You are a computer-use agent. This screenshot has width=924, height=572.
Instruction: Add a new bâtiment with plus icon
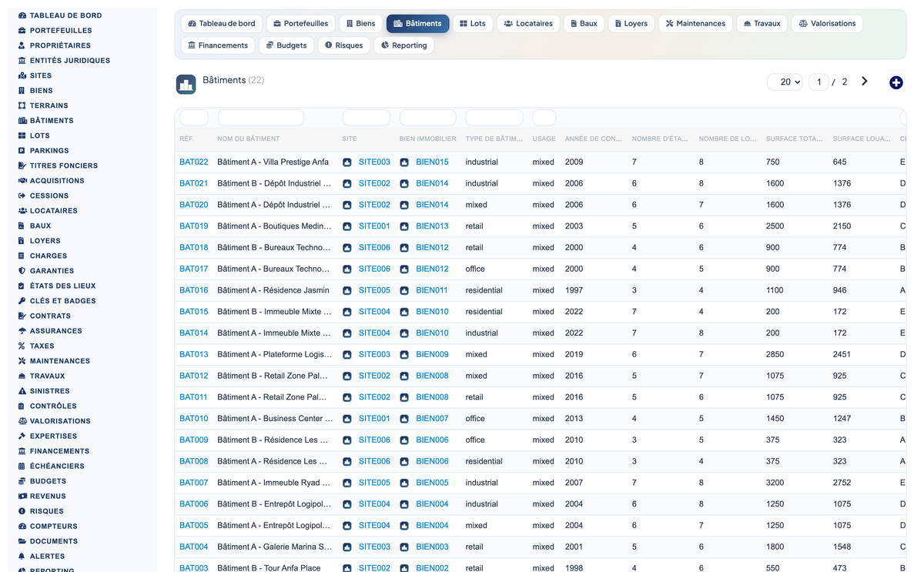point(896,82)
